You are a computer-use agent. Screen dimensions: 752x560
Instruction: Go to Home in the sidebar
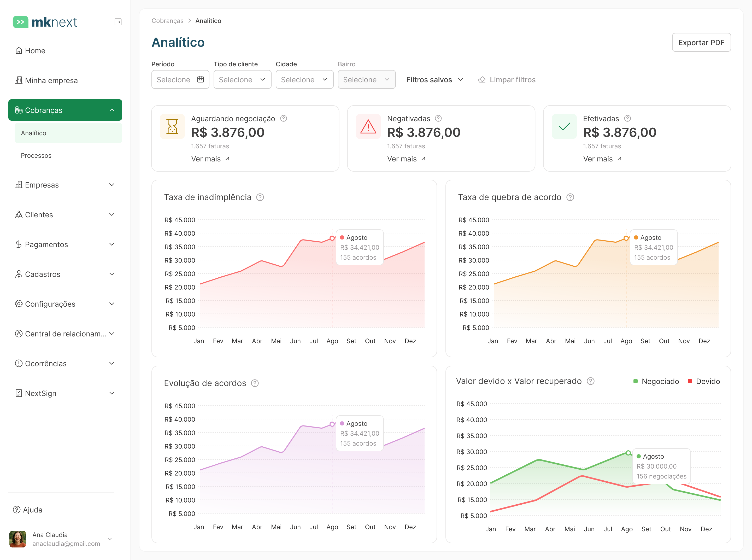(x=35, y=50)
